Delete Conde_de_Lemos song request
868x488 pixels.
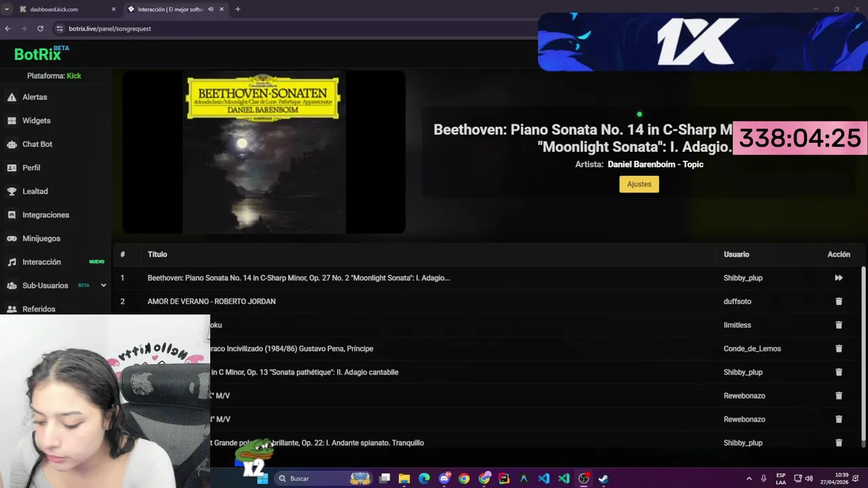[x=839, y=348]
